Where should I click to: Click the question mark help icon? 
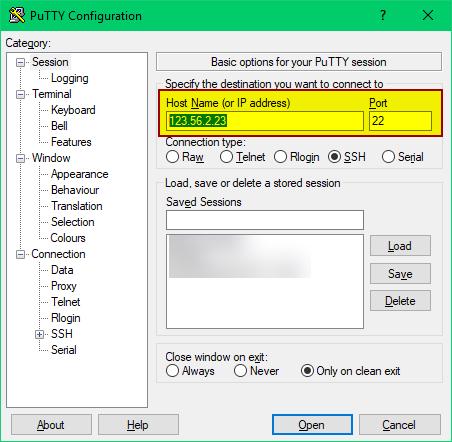coord(383,15)
